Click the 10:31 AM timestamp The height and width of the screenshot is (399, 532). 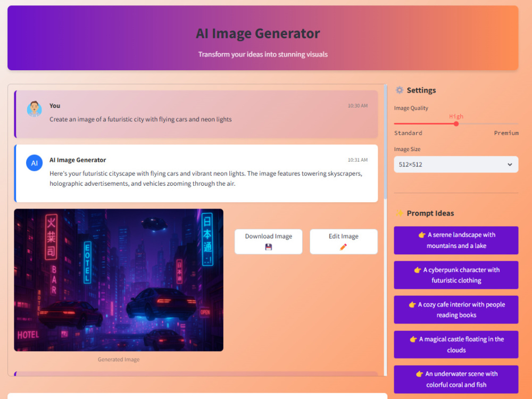point(358,160)
